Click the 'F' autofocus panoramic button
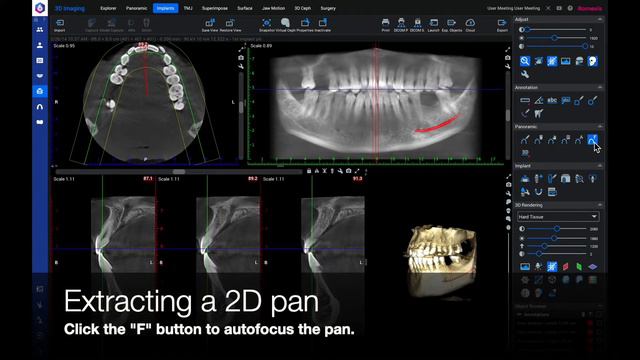Viewport: 640px width, 360px height. point(593,140)
